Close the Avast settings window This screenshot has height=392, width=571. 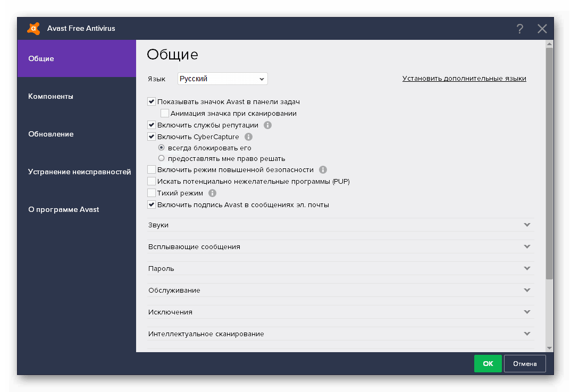coord(542,29)
